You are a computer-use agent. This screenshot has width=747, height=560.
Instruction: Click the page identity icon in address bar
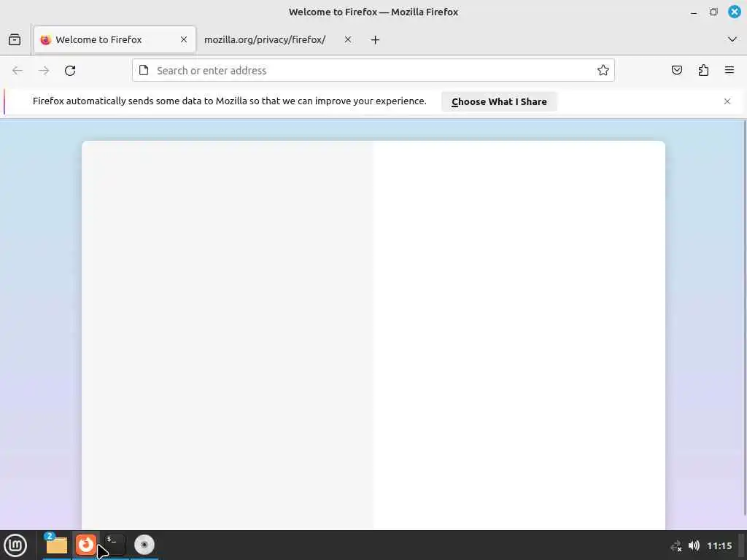coord(144,71)
